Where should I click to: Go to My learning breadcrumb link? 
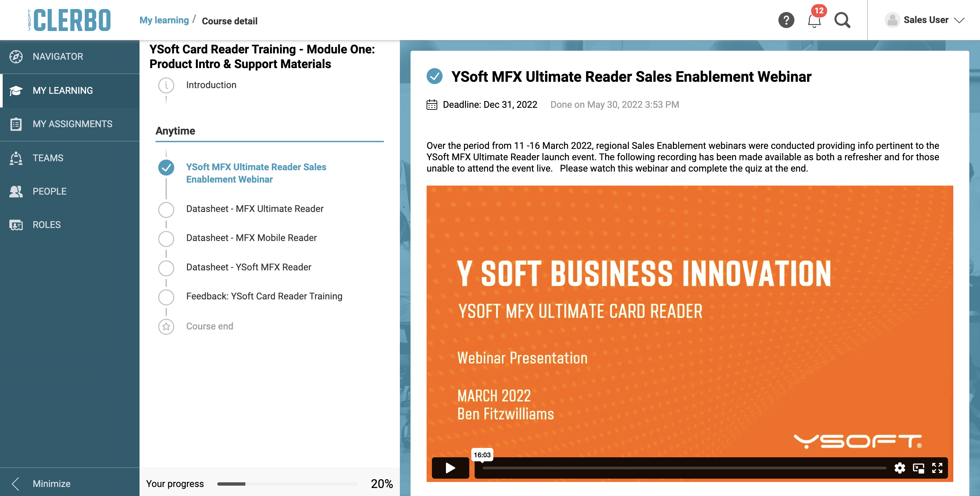pyautogui.click(x=164, y=20)
